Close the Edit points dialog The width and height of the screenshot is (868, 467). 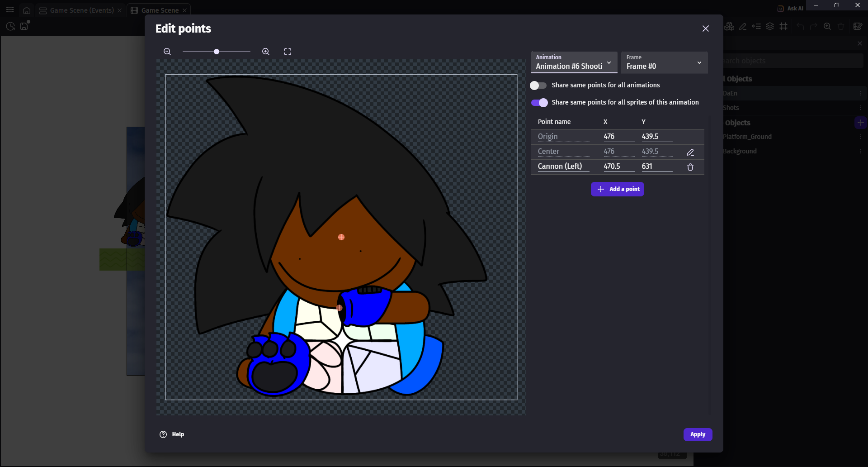[705, 29]
